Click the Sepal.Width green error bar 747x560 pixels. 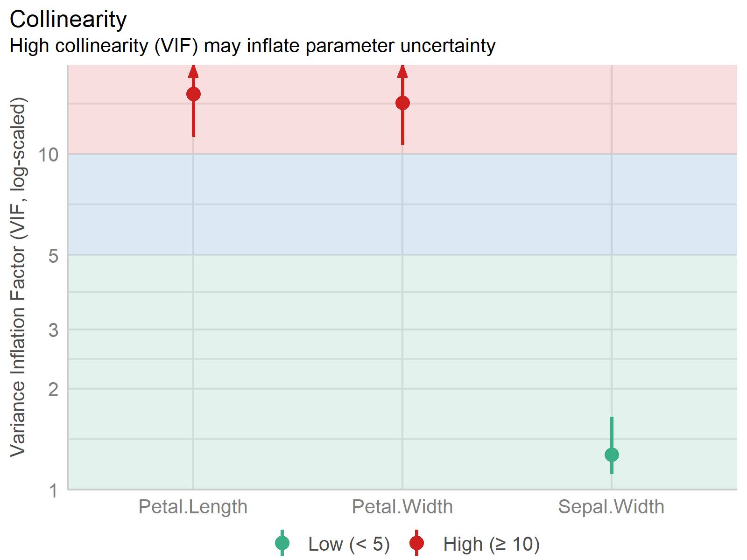pos(612,445)
